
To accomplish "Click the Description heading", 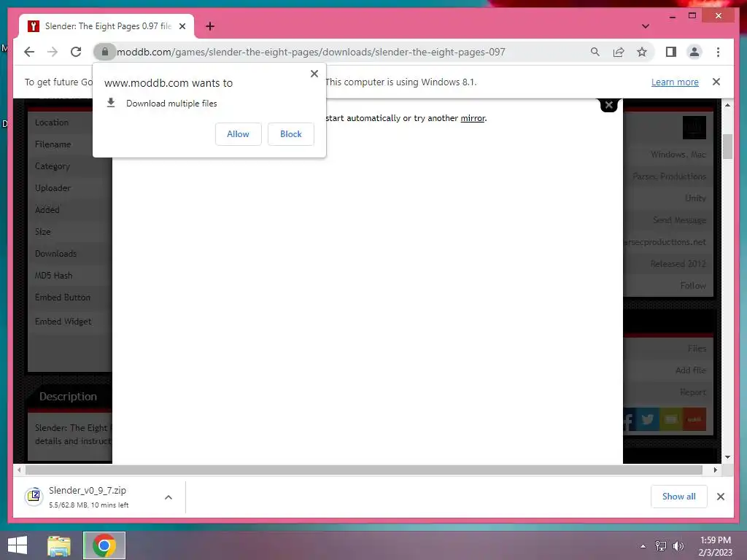I will 68,396.
